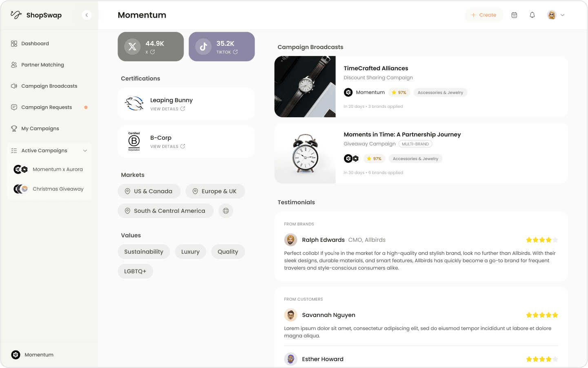Open the Christmas Giveaway campaign
The image size is (588, 368).
click(x=58, y=189)
